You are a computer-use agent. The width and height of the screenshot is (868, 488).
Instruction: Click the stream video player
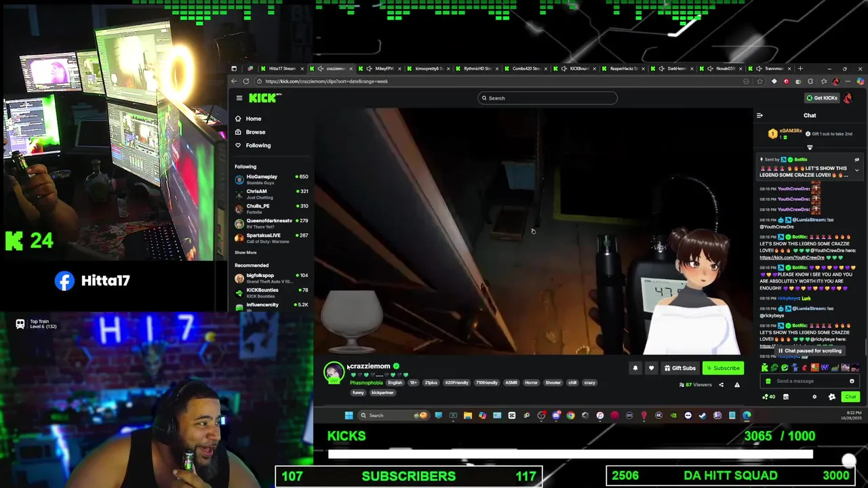click(533, 232)
